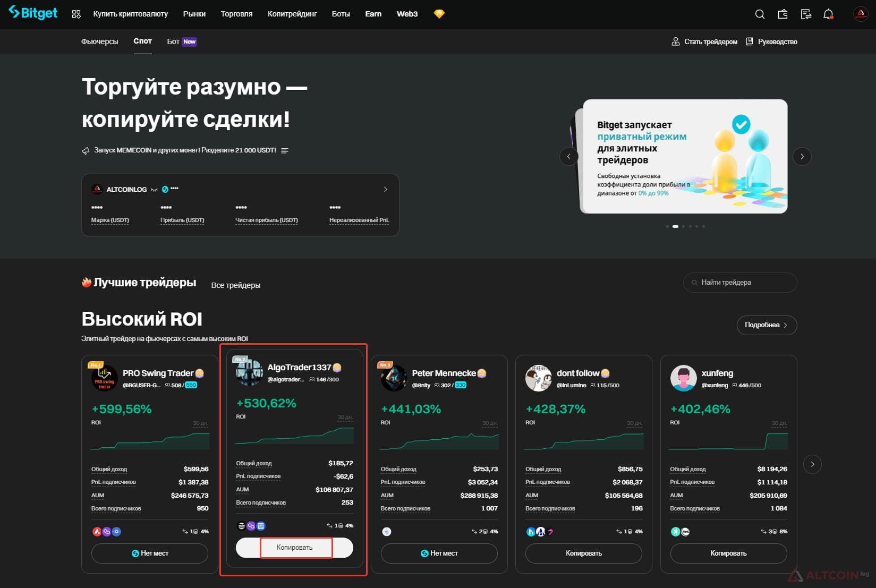Open the dont follow trader avatar
The image size is (876, 588).
point(538,378)
